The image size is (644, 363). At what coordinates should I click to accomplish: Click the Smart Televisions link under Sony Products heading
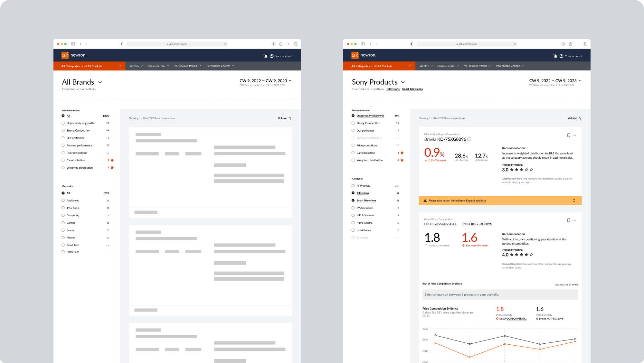[412, 89]
